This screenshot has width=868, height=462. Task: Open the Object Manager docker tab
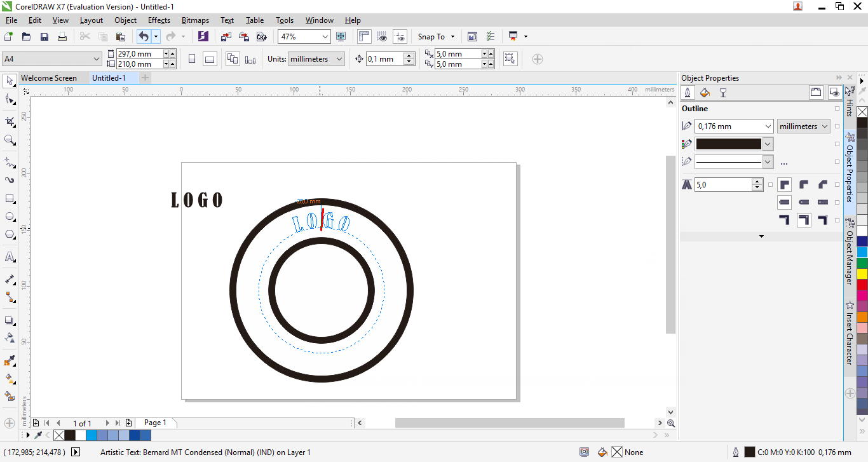(850, 252)
